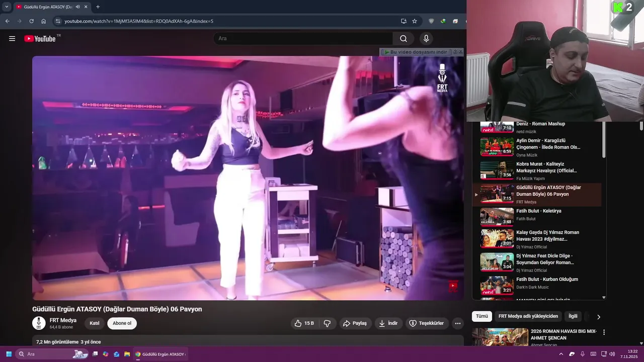Share the video via Paylaş
The width and height of the screenshot is (644, 362).
coord(355,323)
